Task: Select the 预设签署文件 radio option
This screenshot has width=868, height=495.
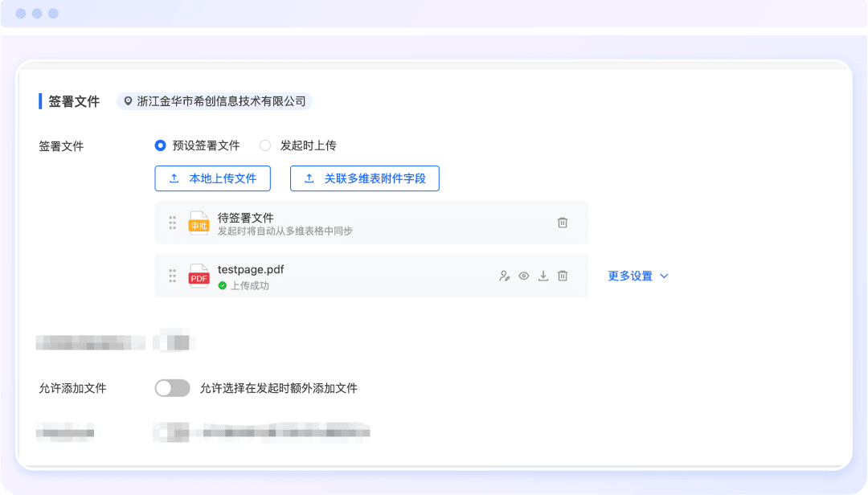Action: coord(160,145)
